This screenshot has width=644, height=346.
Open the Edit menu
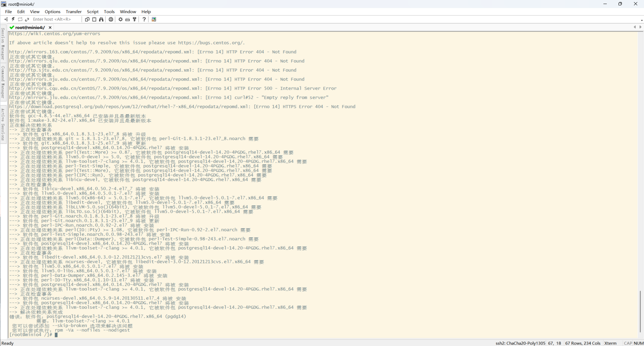coord(21,12)
